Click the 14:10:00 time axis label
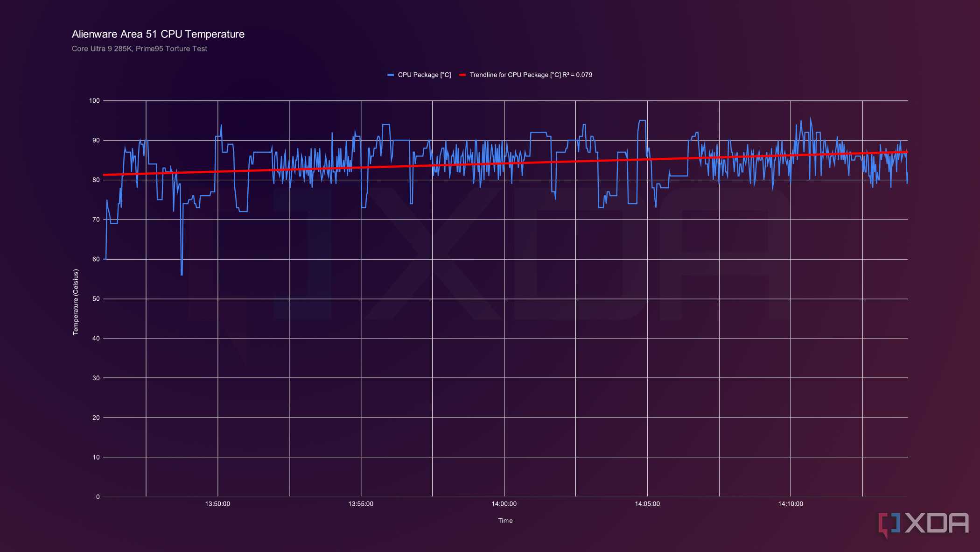The width and height of the screenshot is (980, 552). point(791,504)
